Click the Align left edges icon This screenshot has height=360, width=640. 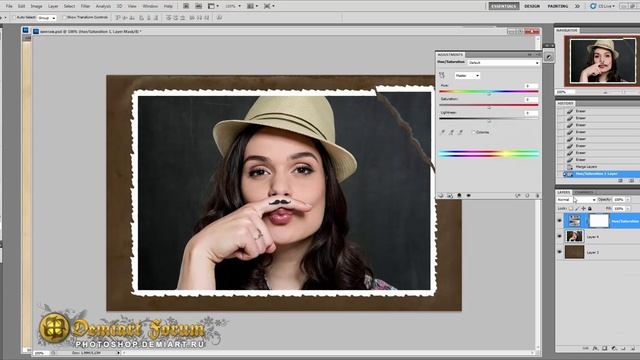142,18
